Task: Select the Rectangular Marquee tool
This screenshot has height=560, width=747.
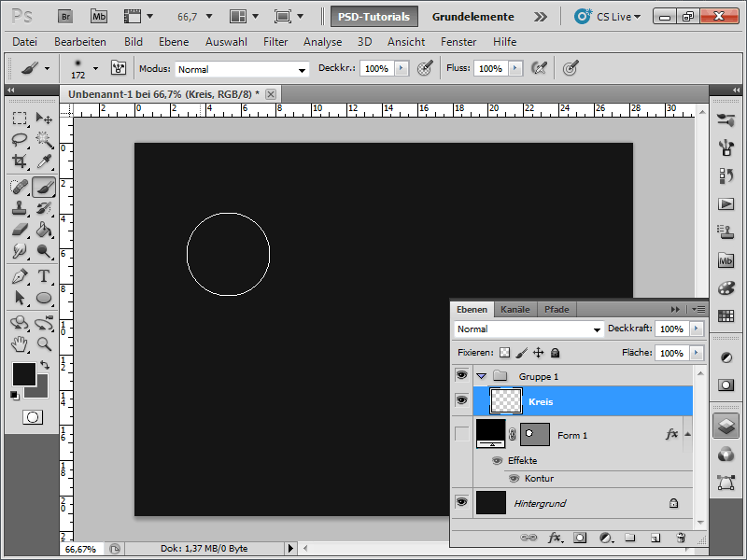Action: [20, 119]
